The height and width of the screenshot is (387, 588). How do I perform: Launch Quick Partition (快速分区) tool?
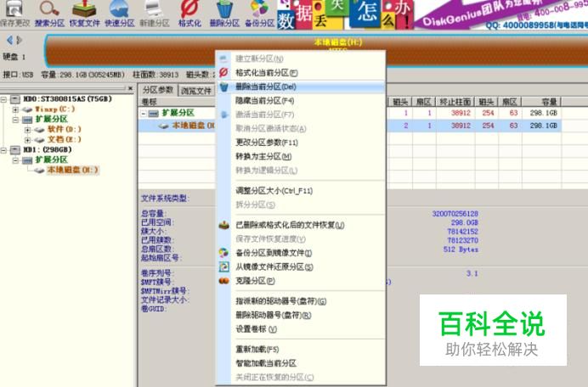pos(119,14)
